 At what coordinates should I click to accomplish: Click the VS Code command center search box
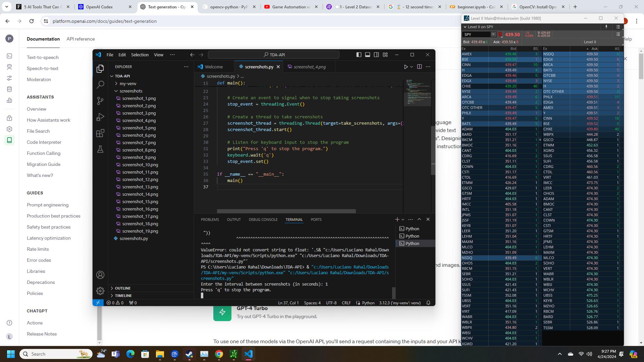[x=274, y=55]
